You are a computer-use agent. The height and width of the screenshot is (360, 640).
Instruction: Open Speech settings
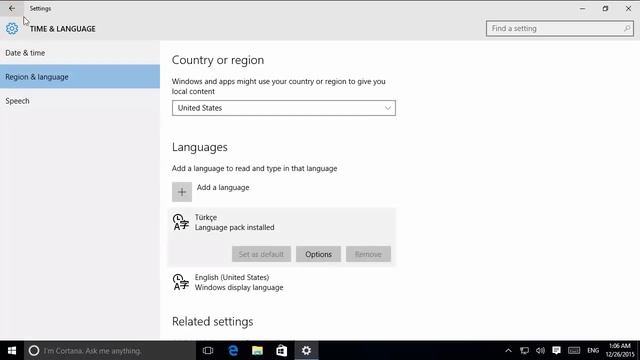(x=80, y=101)
